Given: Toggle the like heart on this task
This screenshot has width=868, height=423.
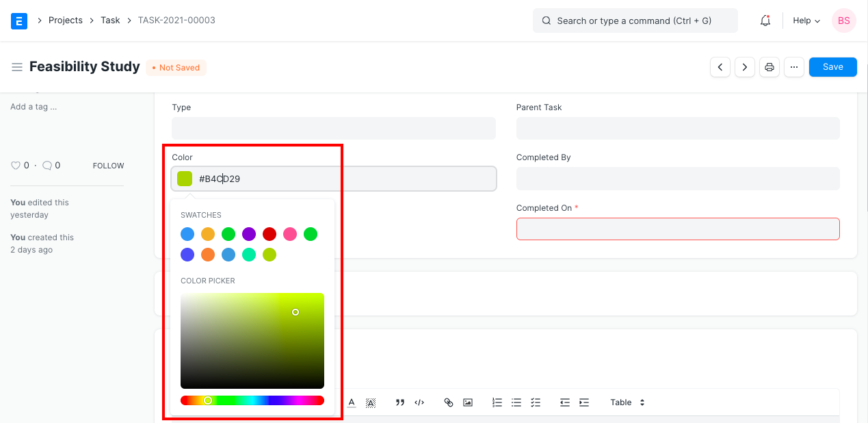Looking at the screenshot, I should [x=14, y=165].
